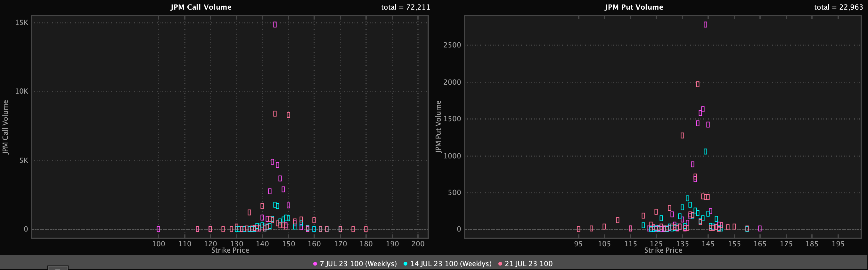The height and width of the screenshot is (270, 868).
Task: Click the '500' put volume axis label
Action: tap(454, 192)
